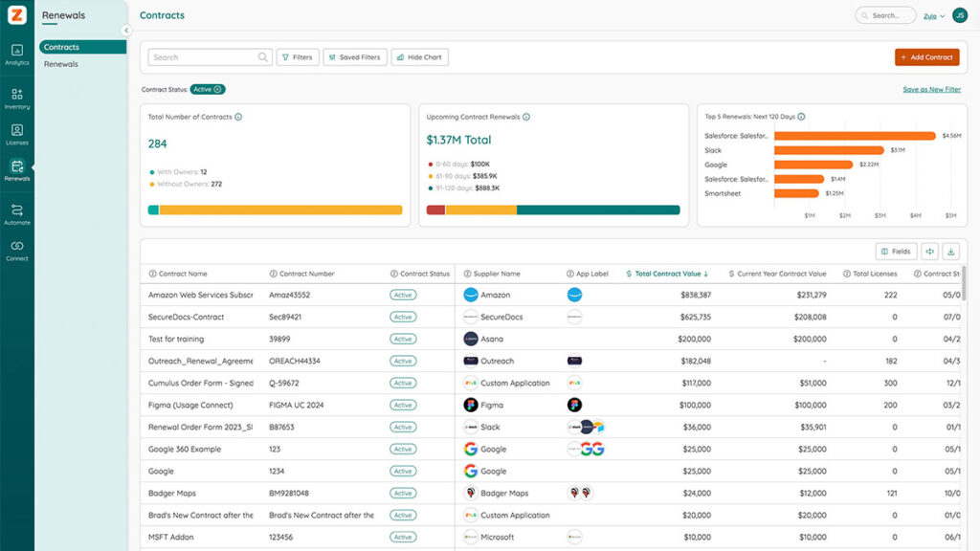Sort by Current Year Contract Value header
This screenshot has width=980, height=551.
tap(777, 274)
